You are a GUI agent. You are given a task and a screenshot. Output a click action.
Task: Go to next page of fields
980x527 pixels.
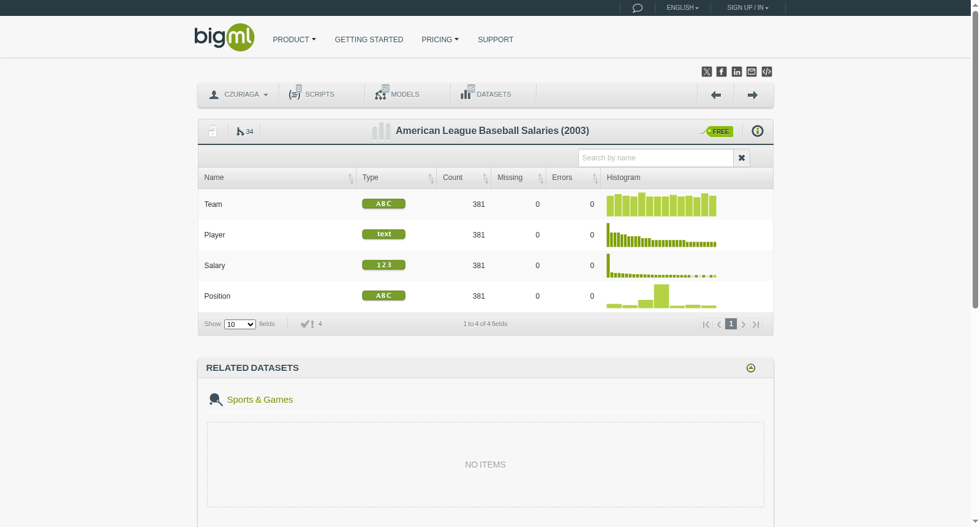click(x=744, y=324)
